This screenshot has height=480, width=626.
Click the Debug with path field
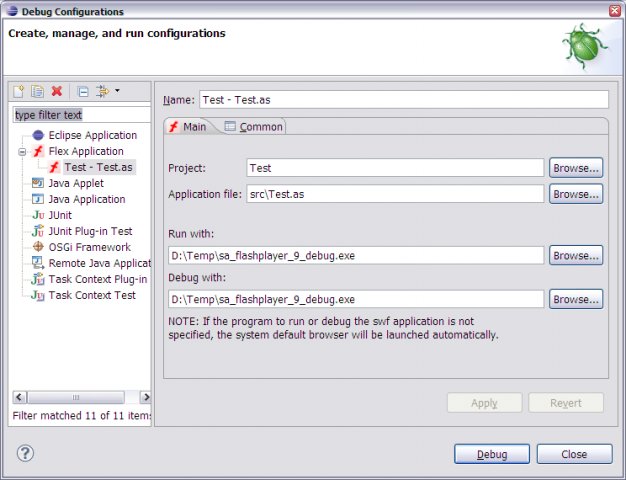point(356,299)
